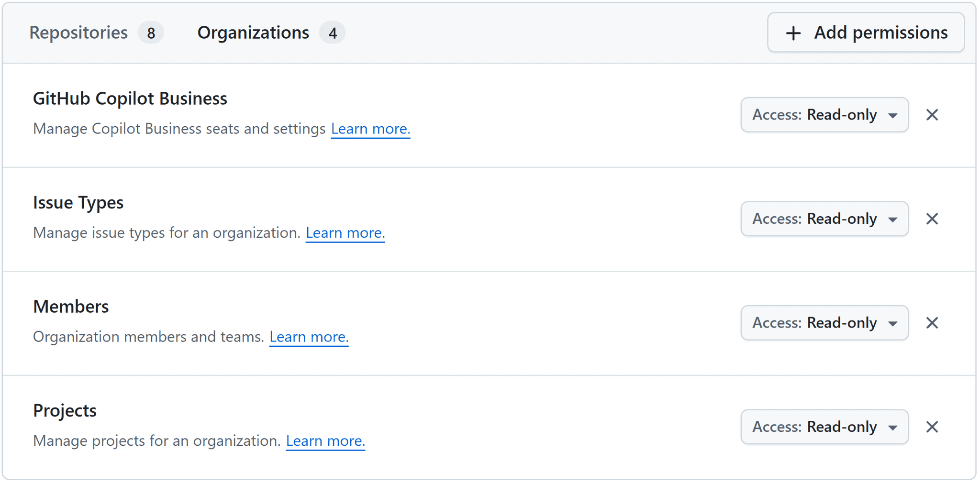Click the caret on Issue Types access selector
The image size is (980, 484).
[x=893, y=219]
